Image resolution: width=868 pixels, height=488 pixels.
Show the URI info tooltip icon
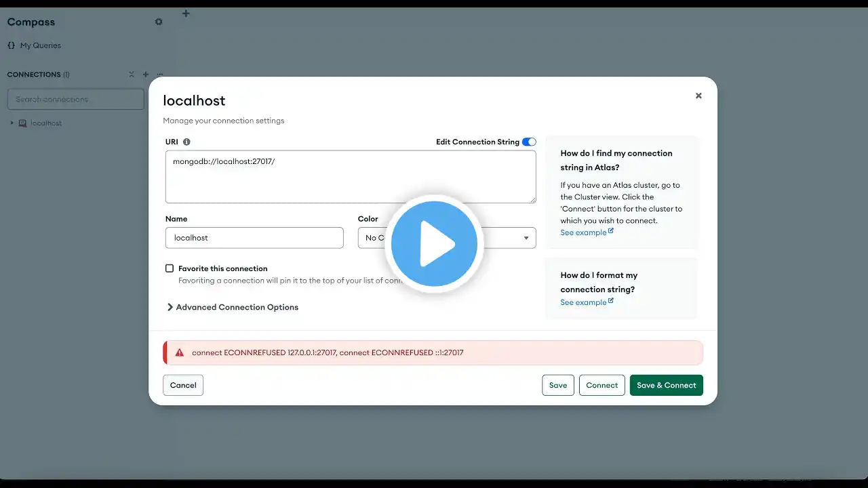coord(186,142)
